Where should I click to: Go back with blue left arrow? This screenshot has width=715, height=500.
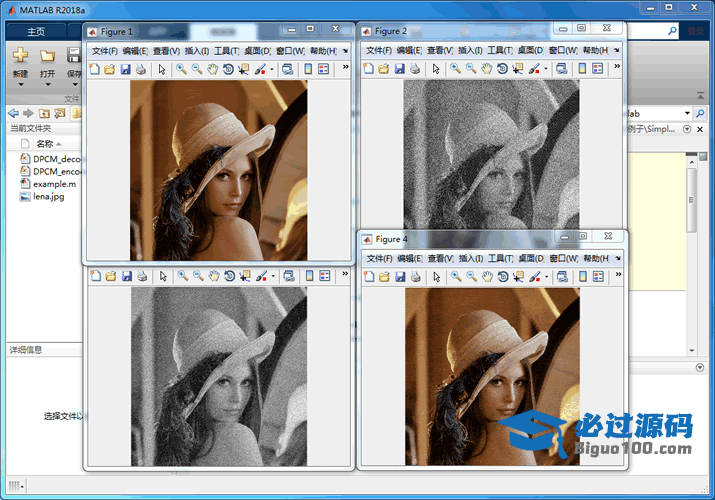click(13, 113)
